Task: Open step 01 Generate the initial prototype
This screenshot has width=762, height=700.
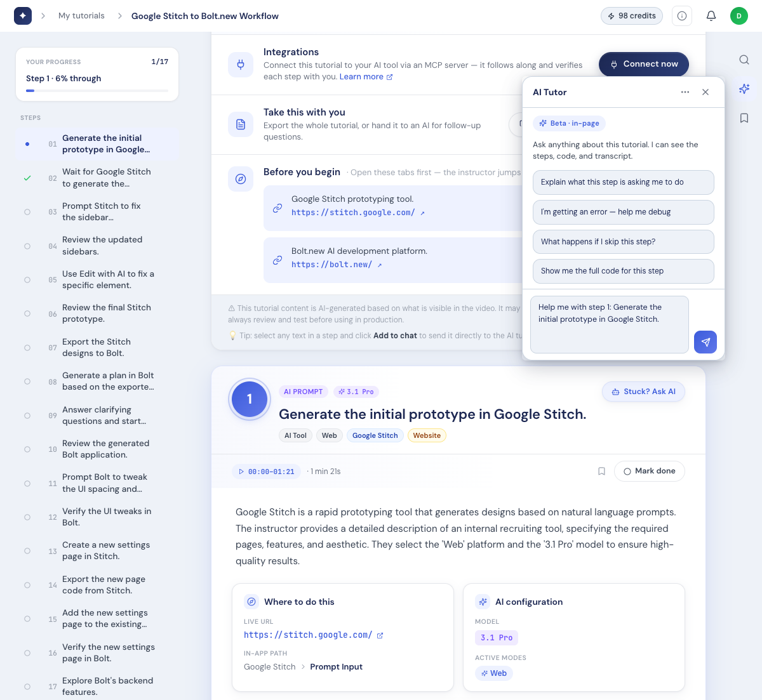Action: point(97,144)
